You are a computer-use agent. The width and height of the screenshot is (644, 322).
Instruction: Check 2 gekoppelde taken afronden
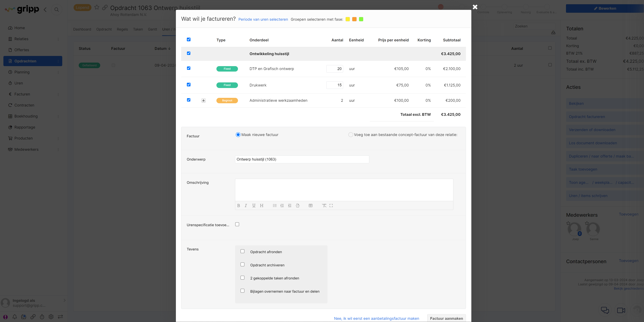coord(243,278)
